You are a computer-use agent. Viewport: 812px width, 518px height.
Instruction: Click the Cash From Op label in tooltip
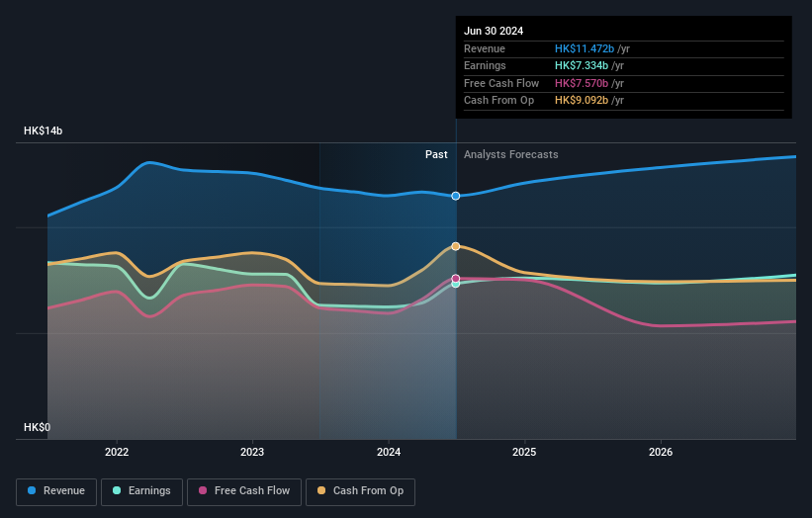point(498,101)
